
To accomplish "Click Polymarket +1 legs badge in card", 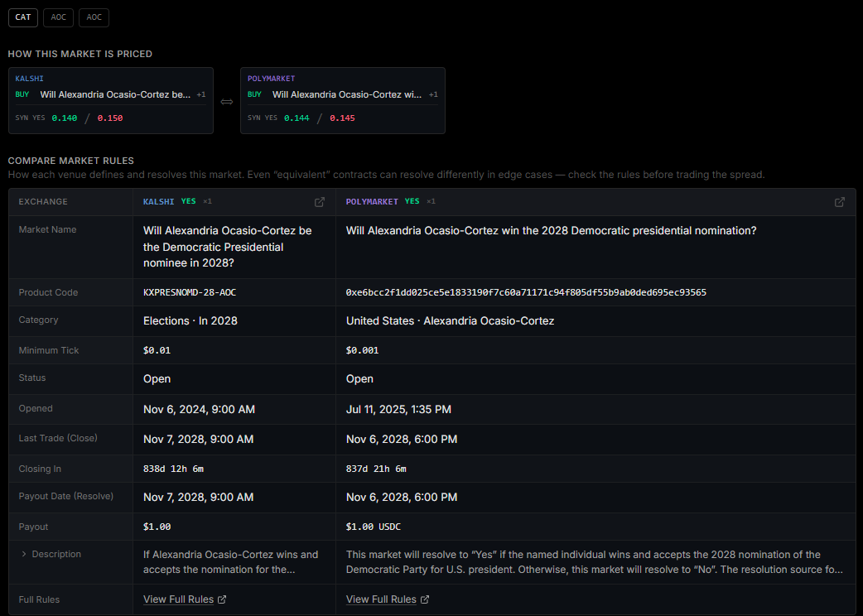I will pyautogui.click(x=434, y=94).
